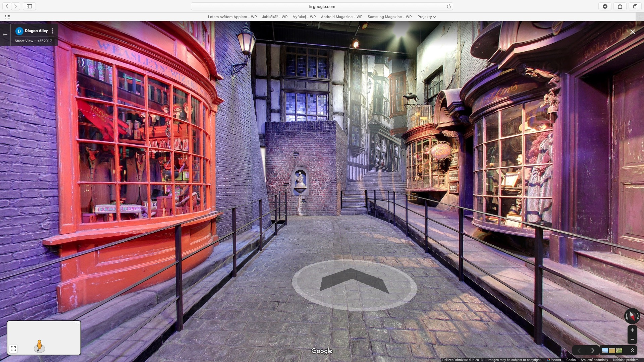Screen dimensions: 644x362
Task: Open the Projekty bookmarks folder dropdown
Action: click(426, 17)
